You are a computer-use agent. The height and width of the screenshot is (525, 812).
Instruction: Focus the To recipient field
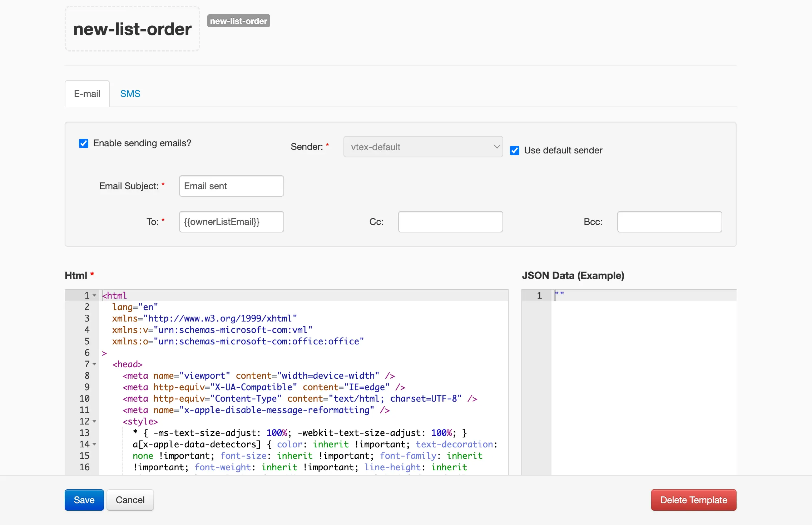[231, 222]
